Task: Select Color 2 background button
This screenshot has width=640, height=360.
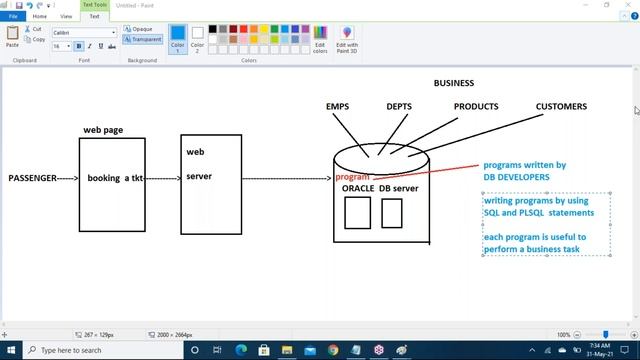Action: click(x=197, y=39)
